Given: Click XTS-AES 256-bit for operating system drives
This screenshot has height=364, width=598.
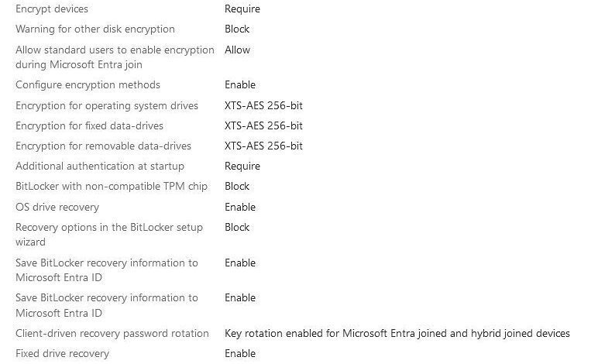Looking at the screenshot, I should tap(263, 105).
